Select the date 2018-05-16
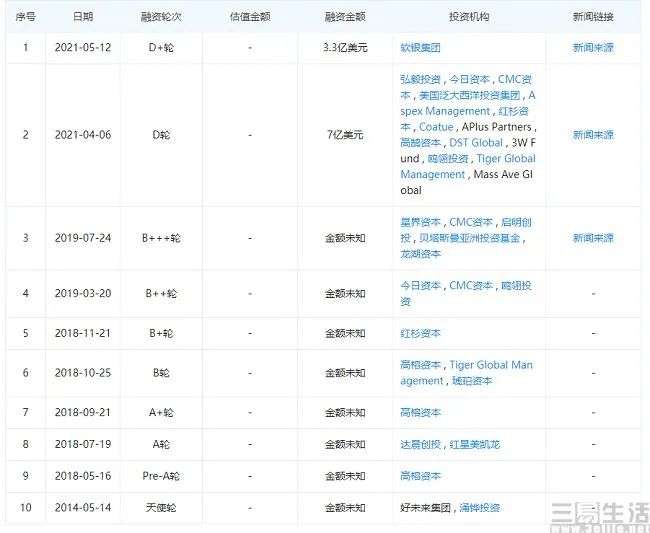The height and width of the screenshot is (533, 650). (83, 476)
